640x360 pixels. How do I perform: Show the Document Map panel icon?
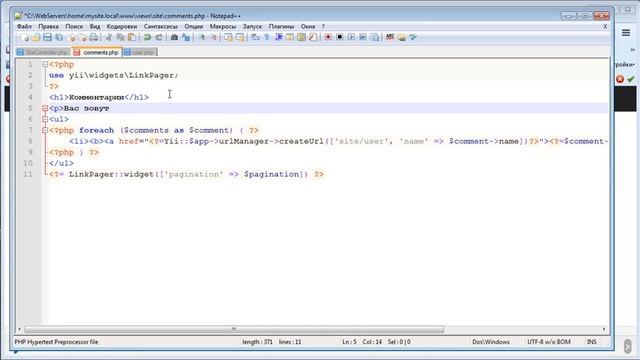click(301, 38)
